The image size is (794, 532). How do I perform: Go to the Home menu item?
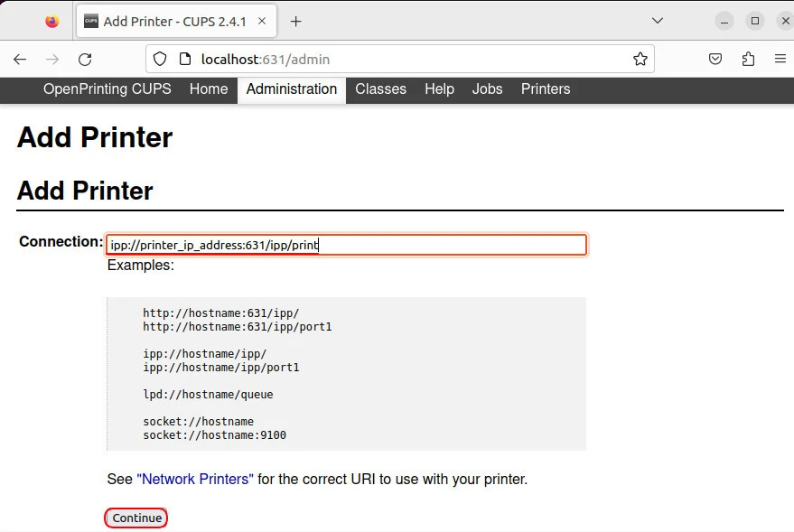(209, 89)
